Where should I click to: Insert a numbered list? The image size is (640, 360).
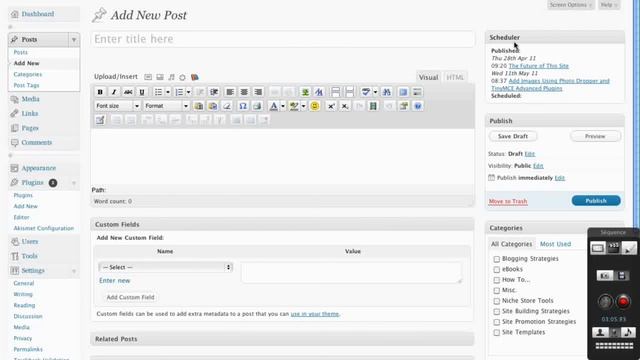tap(179, 92)
